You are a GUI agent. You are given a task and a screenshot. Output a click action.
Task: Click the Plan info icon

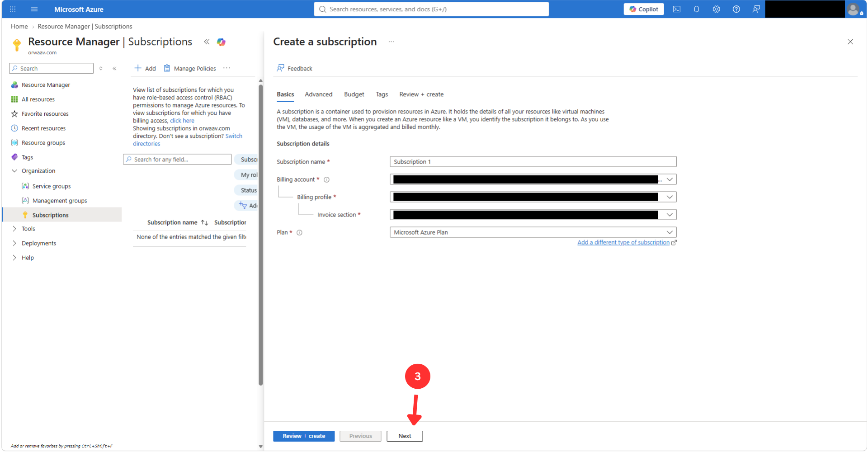tap(299, 232)
